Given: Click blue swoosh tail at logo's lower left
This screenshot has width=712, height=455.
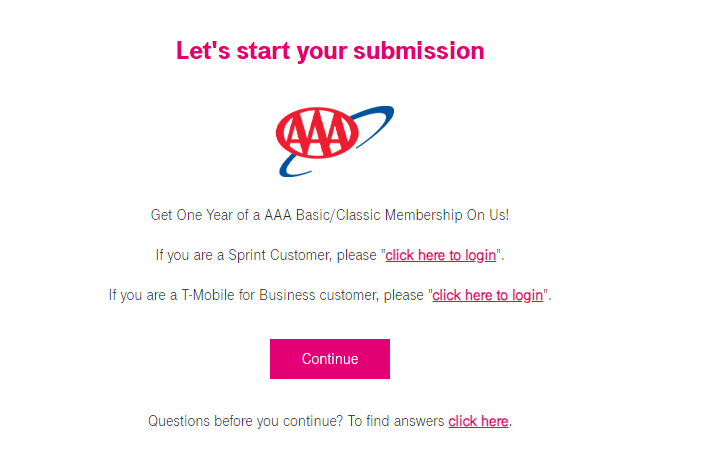Looking at the screenshot, I should click(294, 166).
